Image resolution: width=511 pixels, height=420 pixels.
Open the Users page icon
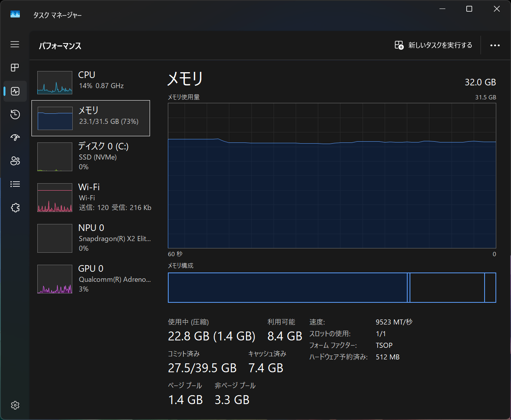tap(15, 161)
